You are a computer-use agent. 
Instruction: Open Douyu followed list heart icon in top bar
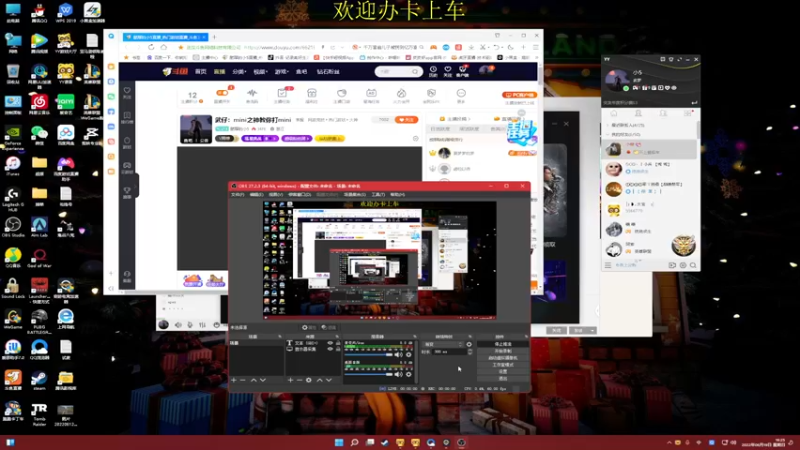447,71
